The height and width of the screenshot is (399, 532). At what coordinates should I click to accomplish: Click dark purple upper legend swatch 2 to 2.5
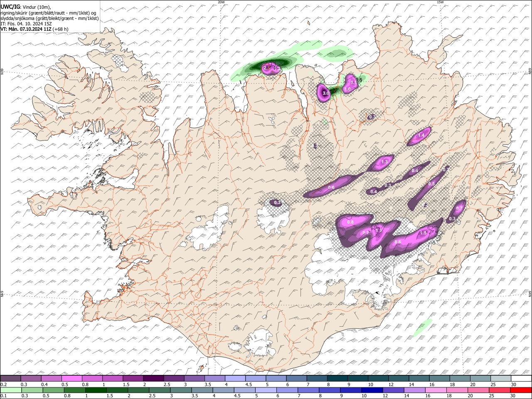coord(153,378)
